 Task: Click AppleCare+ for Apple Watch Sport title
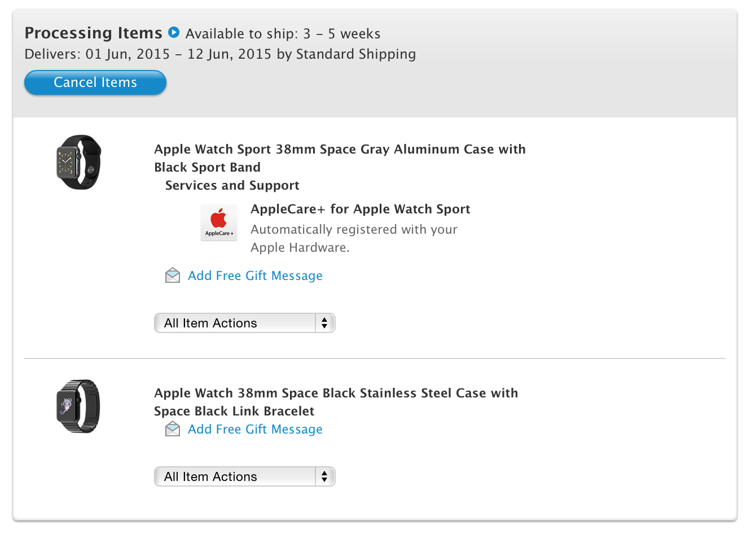point(360,209)
